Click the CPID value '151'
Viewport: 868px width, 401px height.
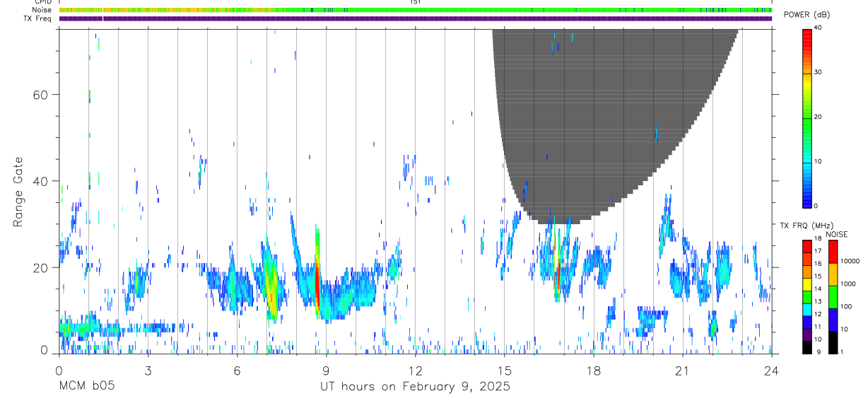pyautogui.click(x=415, y=2)
